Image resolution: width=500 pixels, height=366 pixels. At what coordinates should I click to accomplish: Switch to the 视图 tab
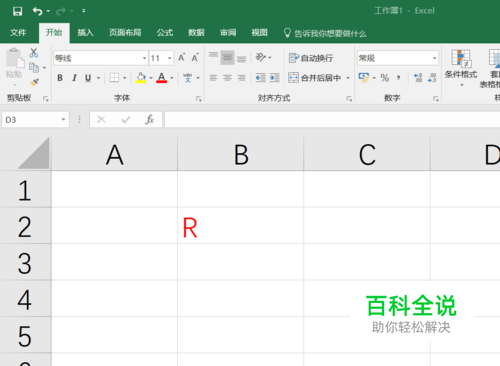pos(259,32)
